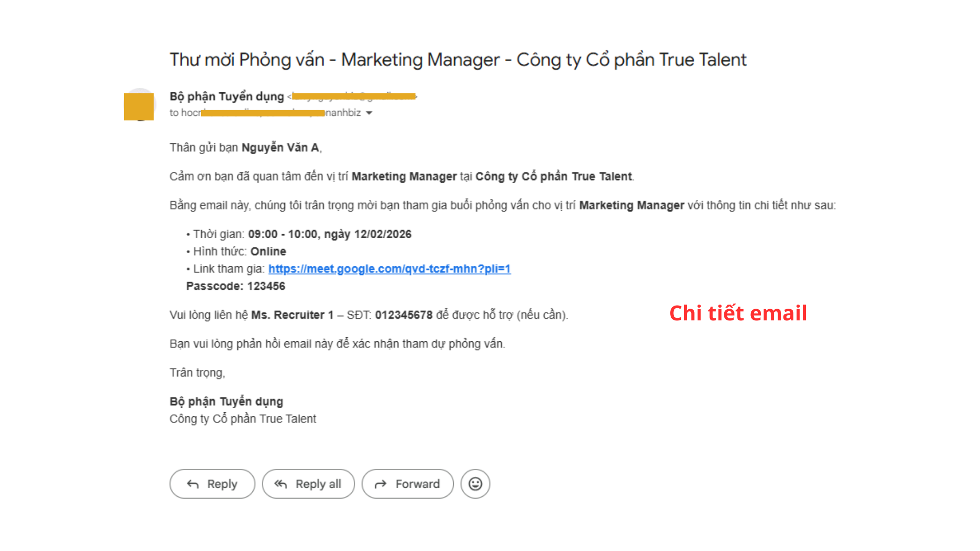
Task: Click the "to" recipients line
Action: click(265, 113)
